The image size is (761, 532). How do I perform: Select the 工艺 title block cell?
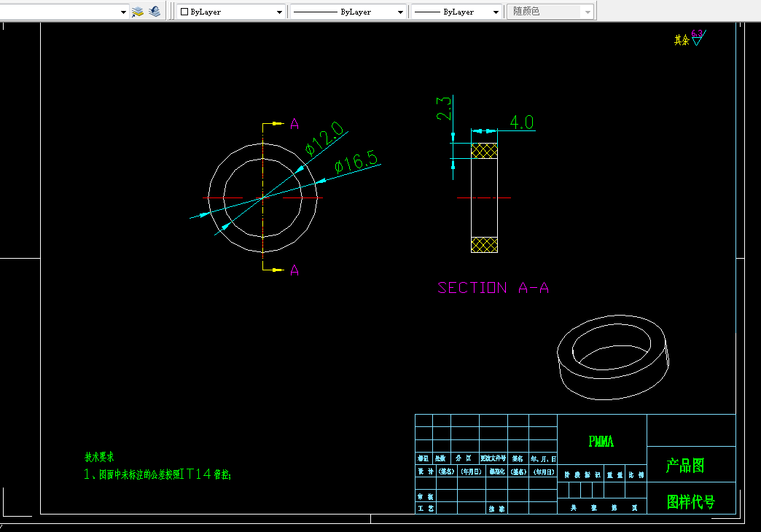pyautogui.click(x=426, y=508)
